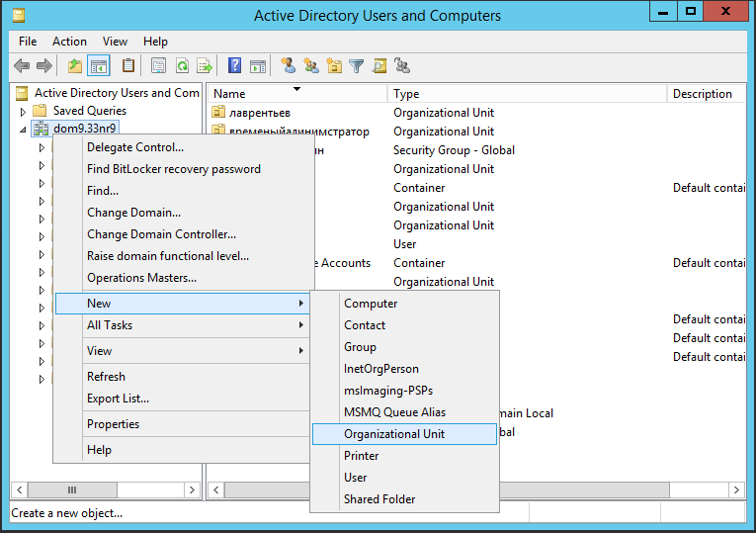Click the Filter funnel toolbar icon
Viewport: 756px width, 533px height.
point(356,65)
